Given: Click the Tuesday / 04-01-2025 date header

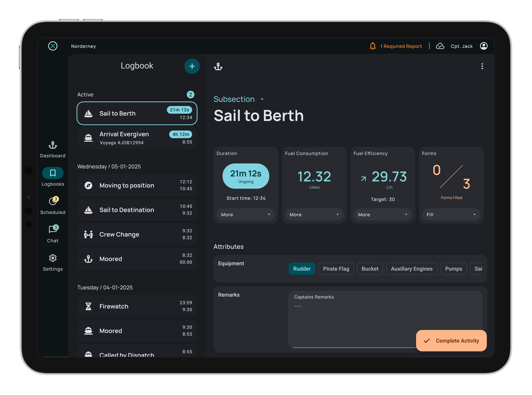Looking at the screenshot, I should click(105, 287).
